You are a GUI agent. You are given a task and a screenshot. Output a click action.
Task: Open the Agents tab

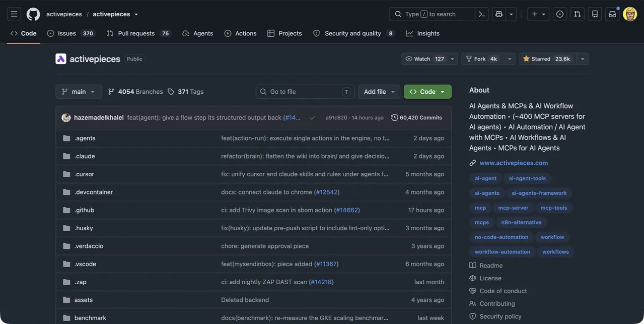click(x=198, y=33)
